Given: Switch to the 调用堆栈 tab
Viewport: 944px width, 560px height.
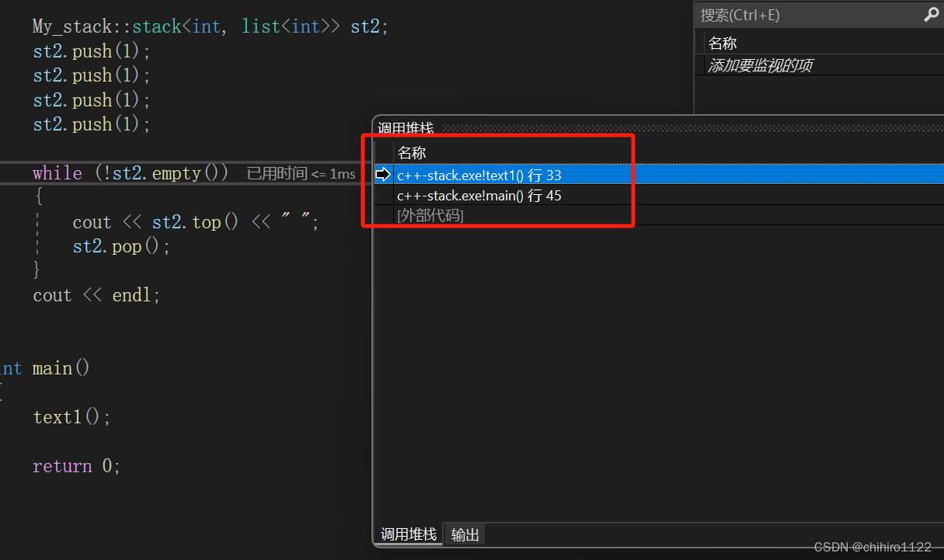Looking at the screenshot, I should tap(408, 534).
